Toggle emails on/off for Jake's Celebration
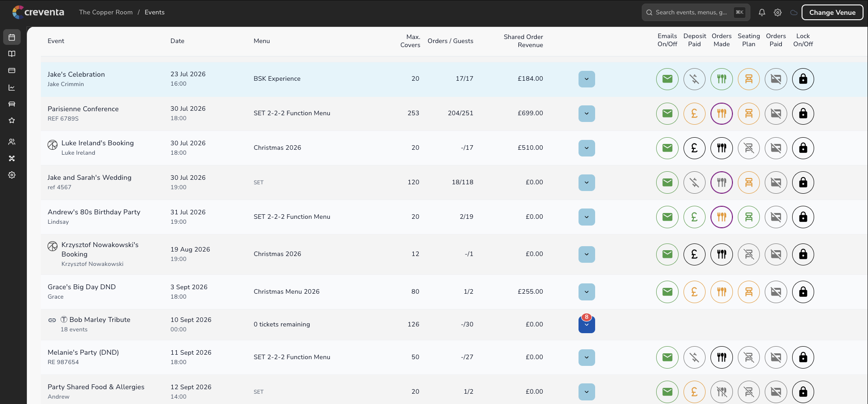Screen dimensions: 868x404 pos(667,79)
